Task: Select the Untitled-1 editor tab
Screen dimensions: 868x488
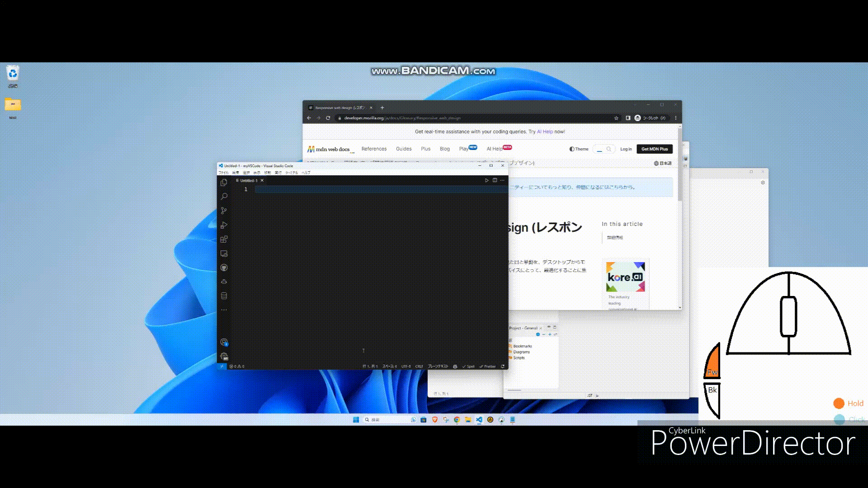Action: (x=248, y=181)
